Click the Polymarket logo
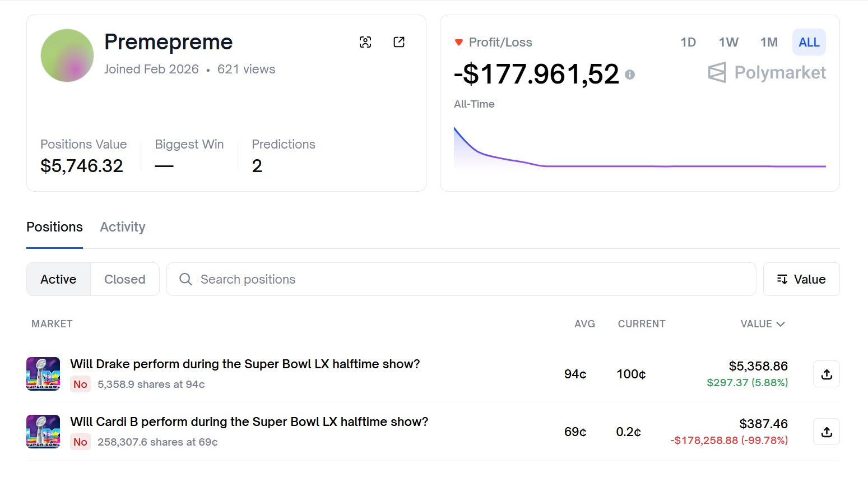The image size is (868, 477). click(x=767, y=72)
